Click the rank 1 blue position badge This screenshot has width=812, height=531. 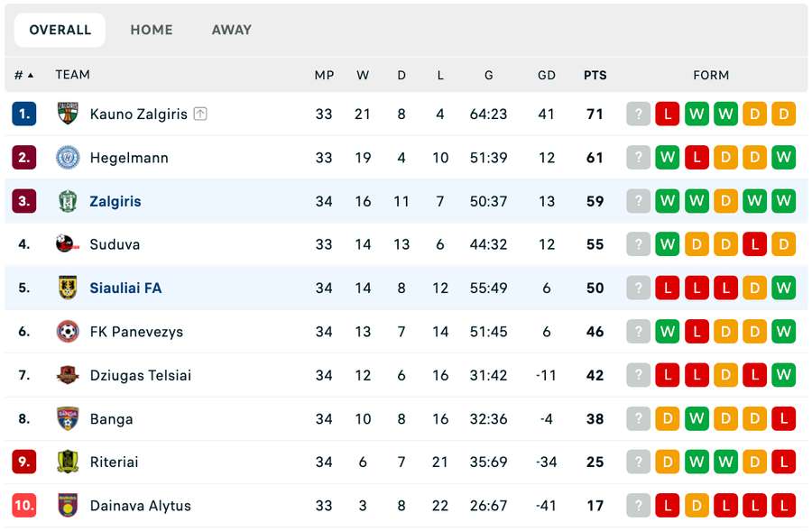tap(24, 114)
